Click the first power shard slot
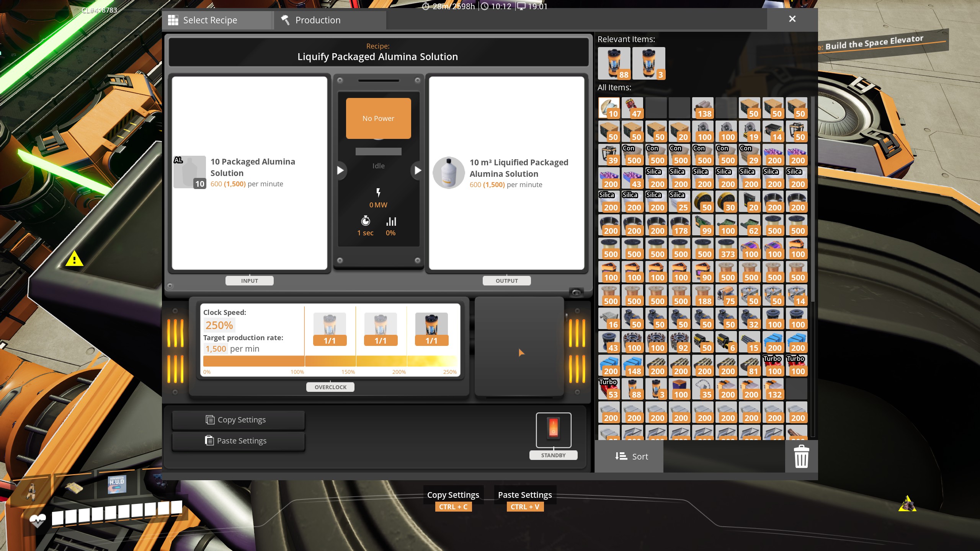 coord(330,329)
